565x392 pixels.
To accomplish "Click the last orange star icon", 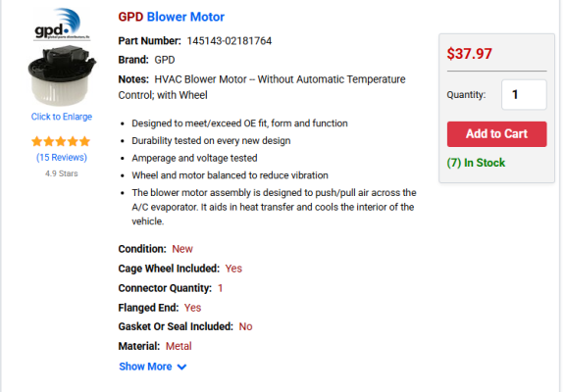I will (84, 141).
